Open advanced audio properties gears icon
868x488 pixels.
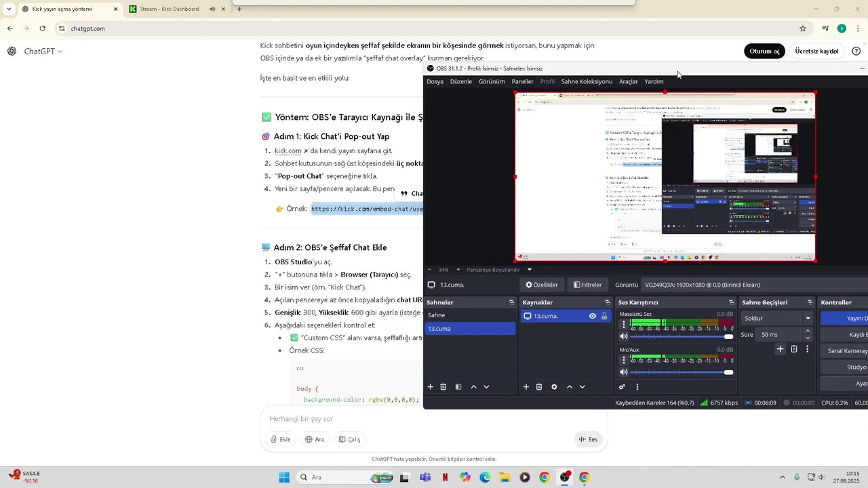click(622, 387)
